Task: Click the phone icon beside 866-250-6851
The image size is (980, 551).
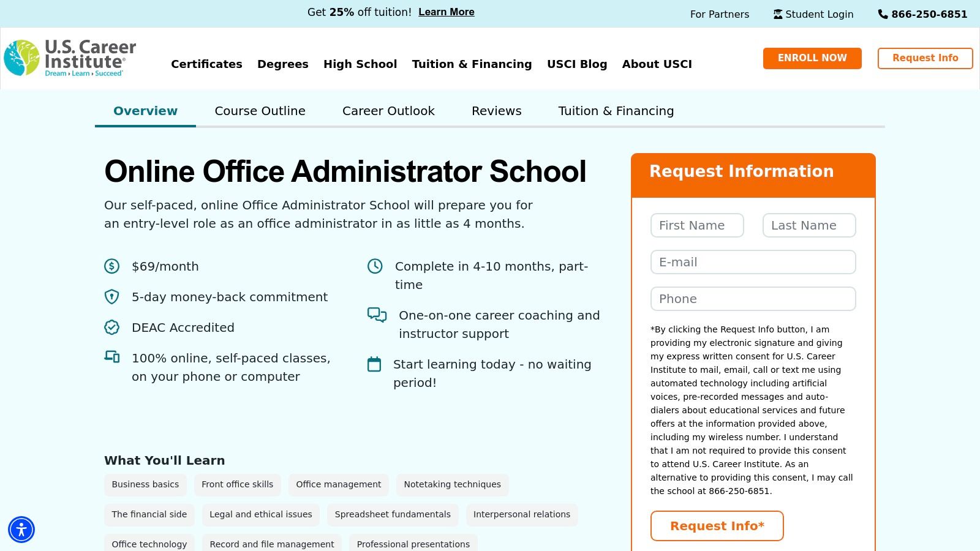Action: pos(882,13)
